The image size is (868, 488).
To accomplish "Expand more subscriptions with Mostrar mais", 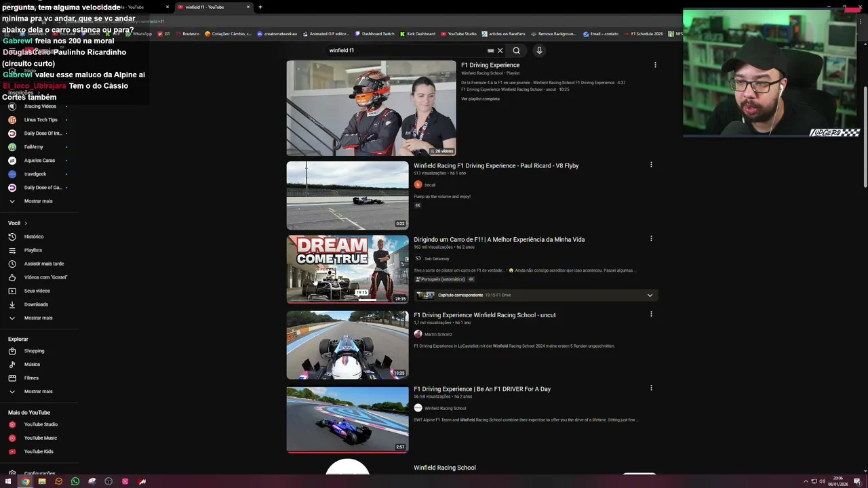I will click(x=38, y=201).
